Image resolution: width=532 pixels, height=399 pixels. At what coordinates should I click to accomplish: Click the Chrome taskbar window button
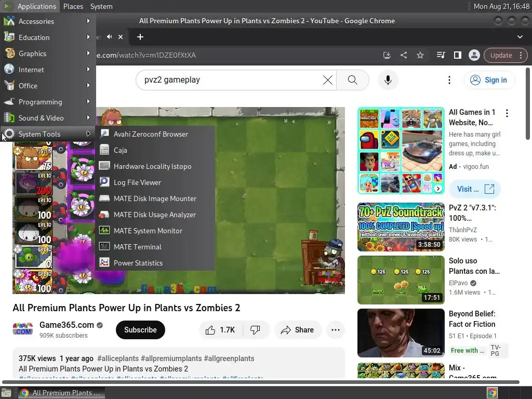(61, 393)
